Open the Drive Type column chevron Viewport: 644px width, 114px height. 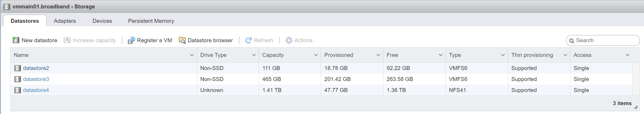(254, 55)
